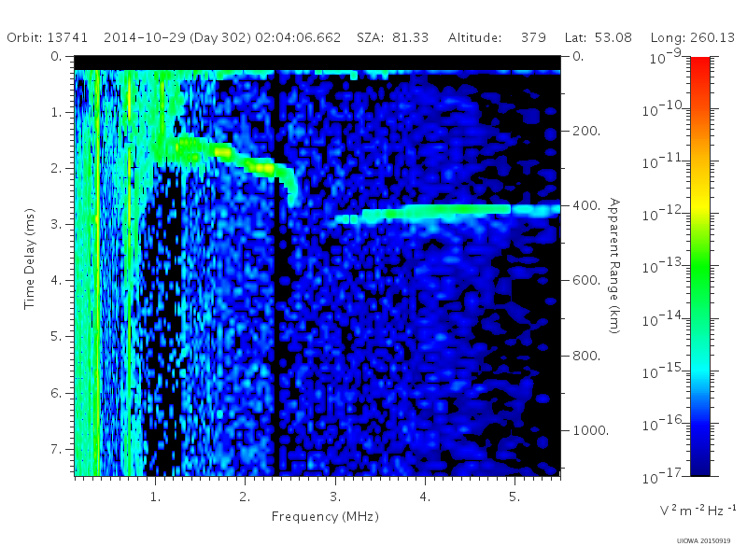This screenshot has width=747, height=560.
Task: Click the time delay tick label '5.'
Action: (x=56, y=337)
